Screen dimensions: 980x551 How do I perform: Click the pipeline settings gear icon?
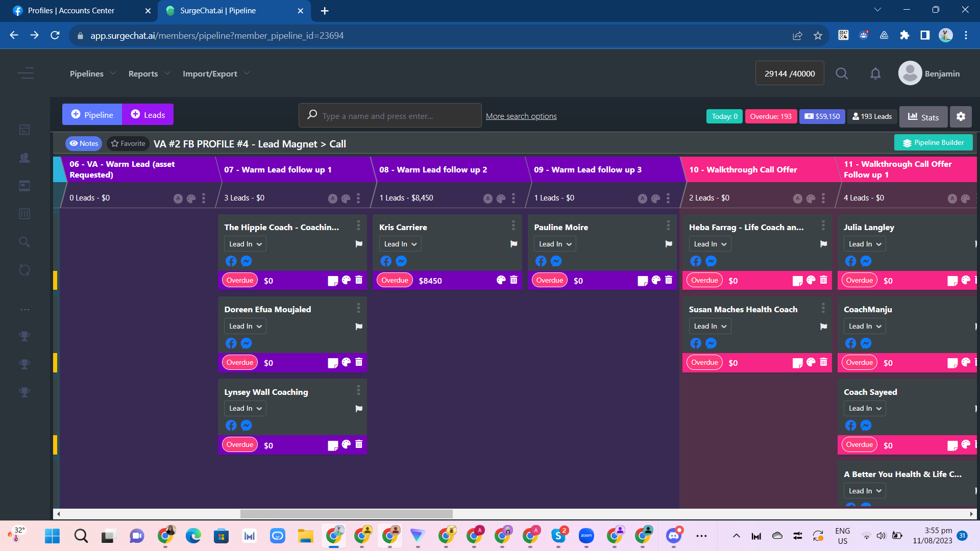coord(961,116)
